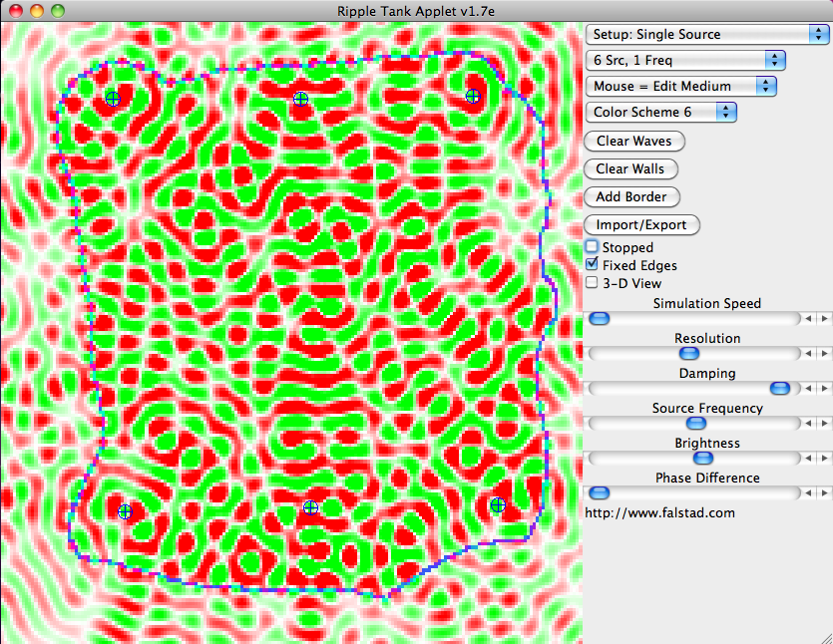
Task: Click the Brightness scrollbar left arrow
Action: coord(808,459)
